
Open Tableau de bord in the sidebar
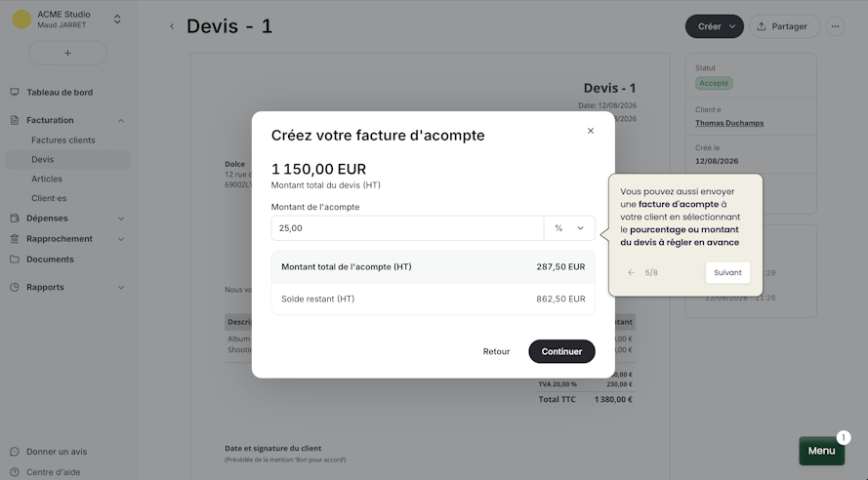click(x=60, y=93)
